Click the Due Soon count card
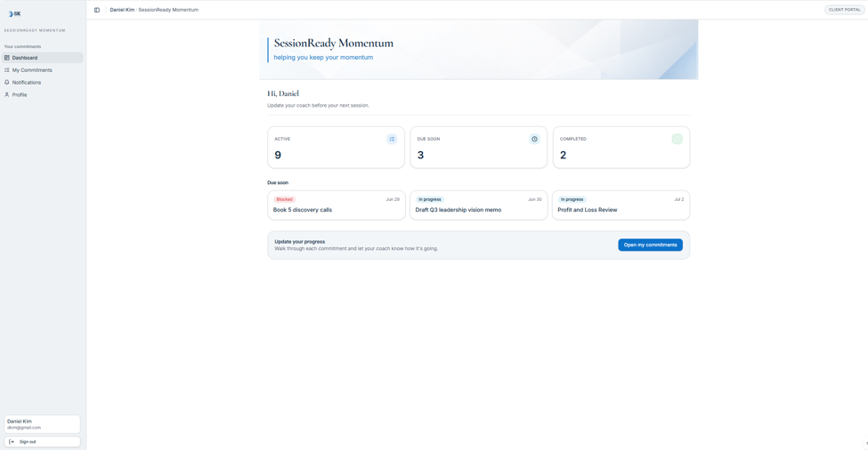 click(x=478, y=147)
